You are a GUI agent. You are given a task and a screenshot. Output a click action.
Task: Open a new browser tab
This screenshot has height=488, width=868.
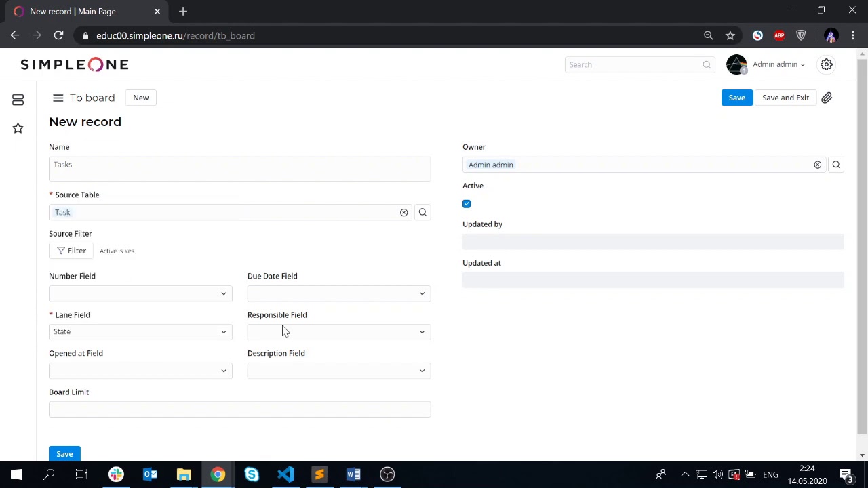click(183, 12)
